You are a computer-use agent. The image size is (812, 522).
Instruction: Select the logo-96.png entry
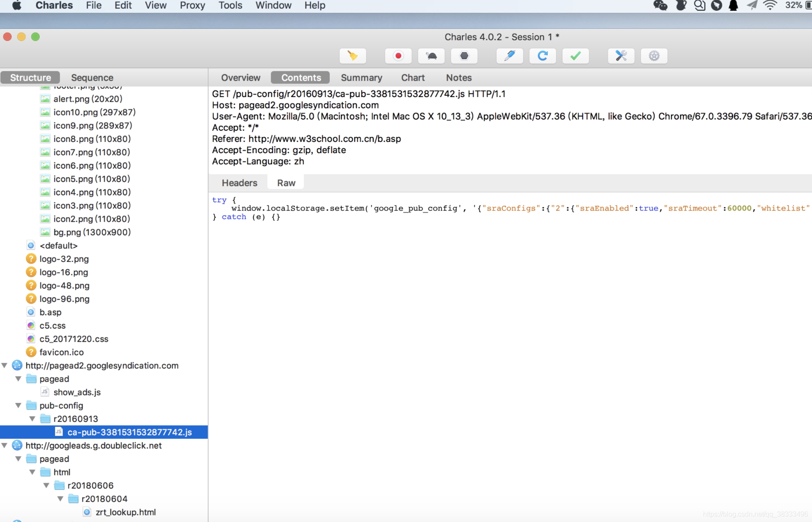click(64, 299)
